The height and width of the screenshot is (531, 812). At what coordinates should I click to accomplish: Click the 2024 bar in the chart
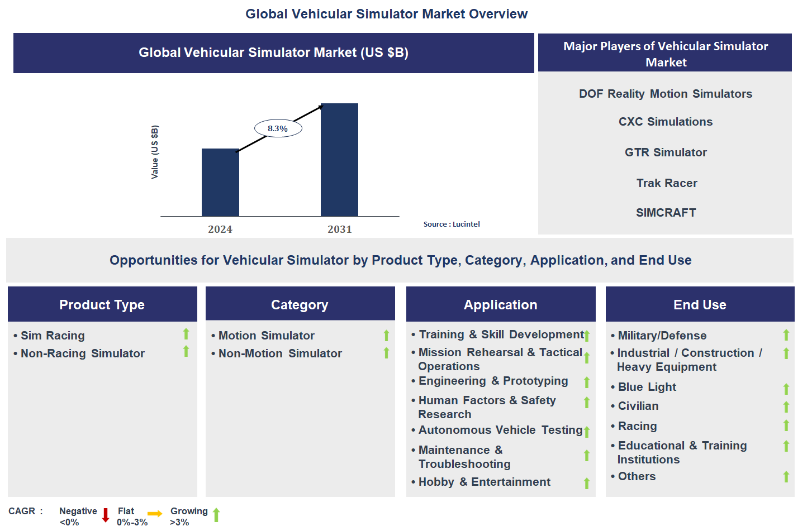click(x=220, y=183)
